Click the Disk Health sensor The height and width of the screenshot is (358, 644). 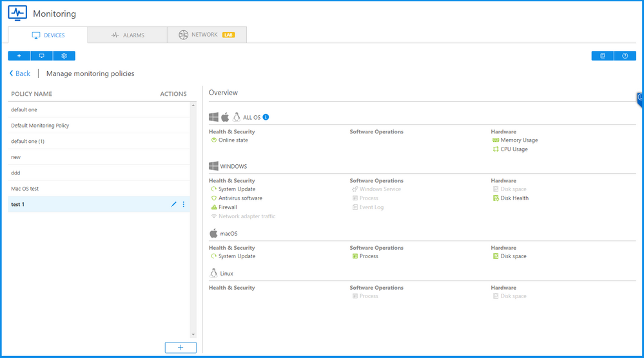pyautogui.click(x=511, y=198)
